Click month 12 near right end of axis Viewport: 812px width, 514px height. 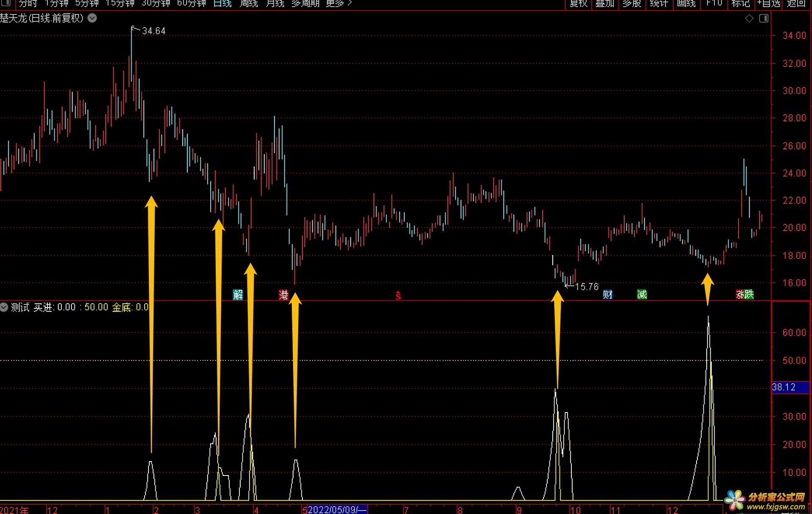(673, 510)
